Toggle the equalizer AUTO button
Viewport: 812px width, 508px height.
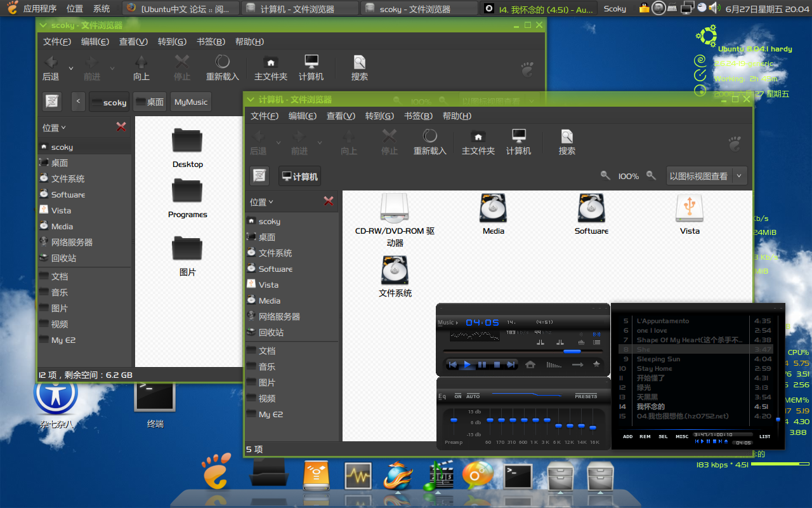(473, 396)
